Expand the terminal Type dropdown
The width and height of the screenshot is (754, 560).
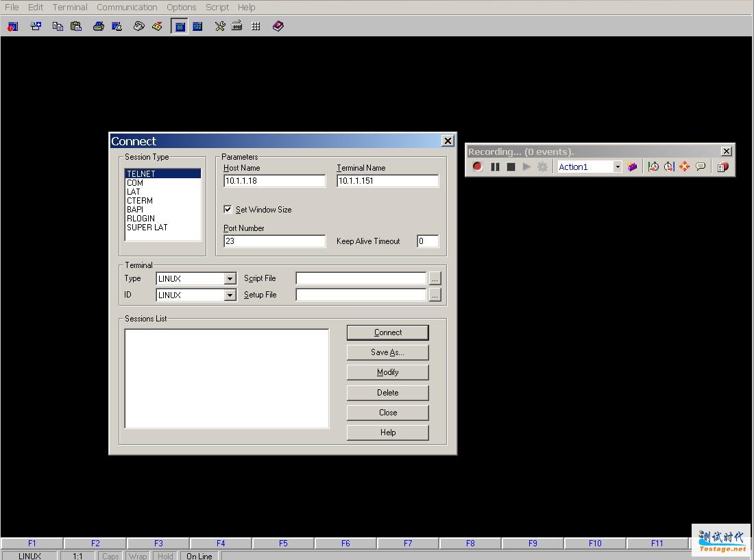pyautogui.click(x=230, y=279)
